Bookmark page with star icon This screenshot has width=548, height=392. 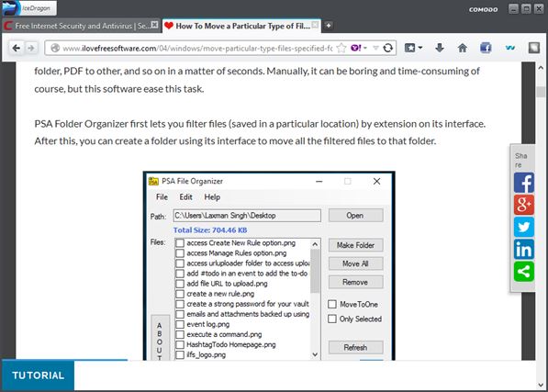(x=341, y=48)
